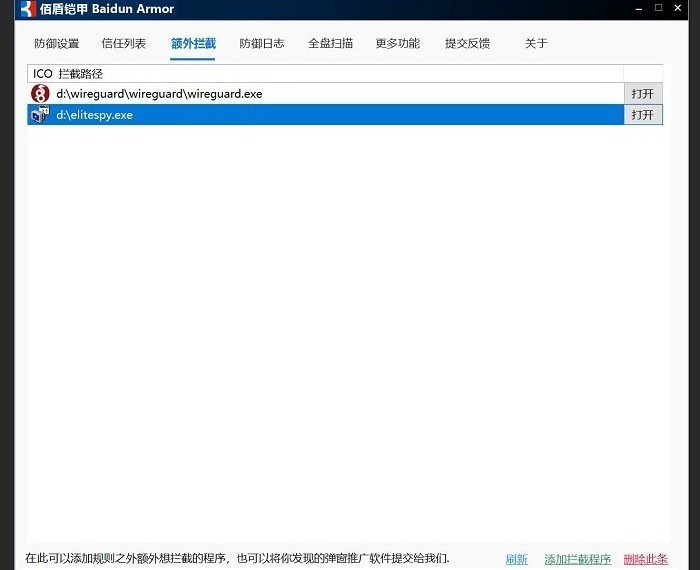The image size is (700, 570).
Task: Click the 删除此条 link
Action: click(645, 559)
